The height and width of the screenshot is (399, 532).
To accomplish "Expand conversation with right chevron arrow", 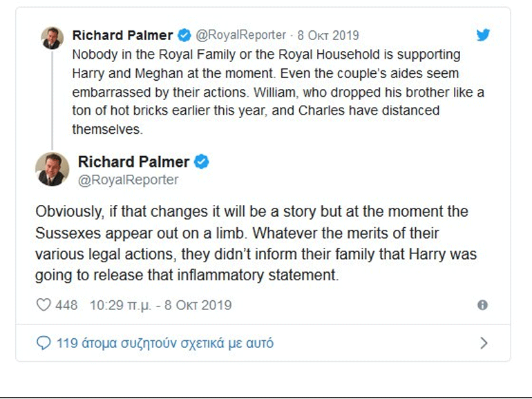I will 484,342.
